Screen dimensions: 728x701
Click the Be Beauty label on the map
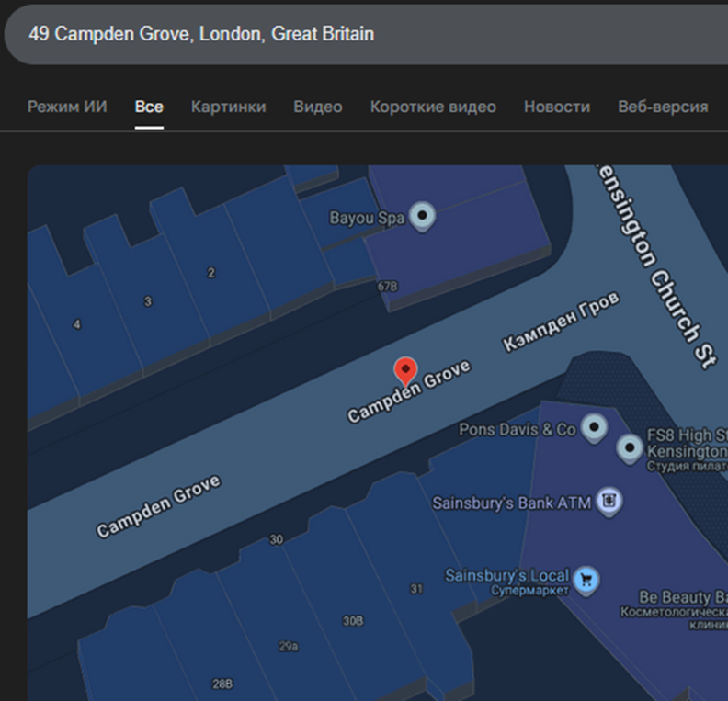[x=682, y=596]
